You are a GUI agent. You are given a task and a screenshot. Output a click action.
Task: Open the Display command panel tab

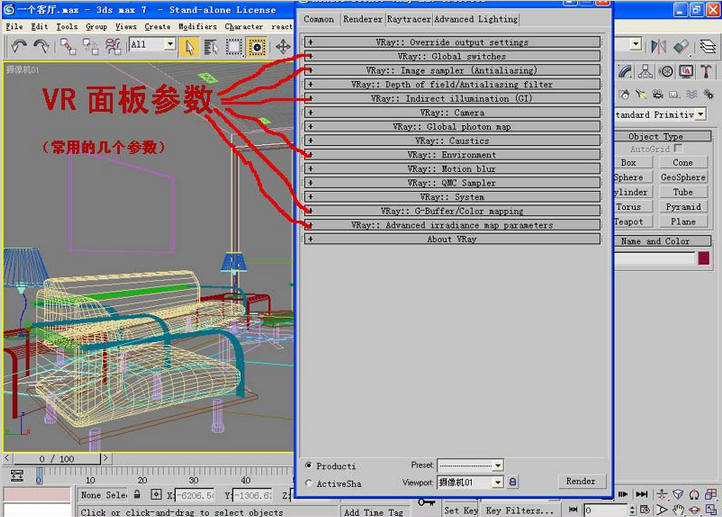[686, 71]
